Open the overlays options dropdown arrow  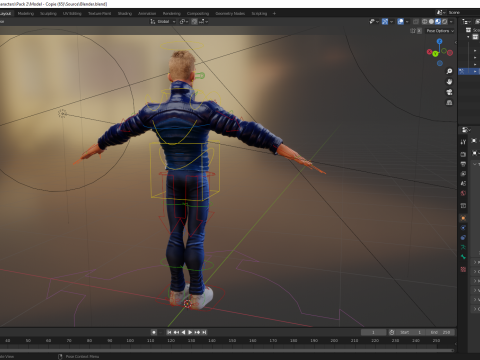407,21
